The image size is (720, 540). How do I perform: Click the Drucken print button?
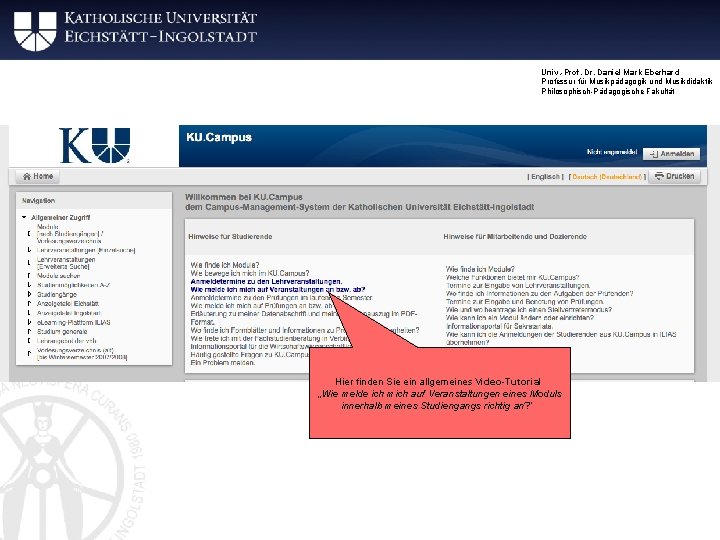674,176
